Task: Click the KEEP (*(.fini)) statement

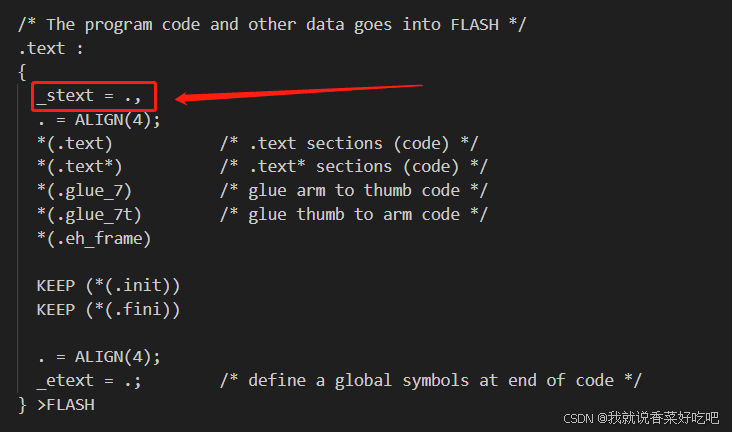Action: 108,309
